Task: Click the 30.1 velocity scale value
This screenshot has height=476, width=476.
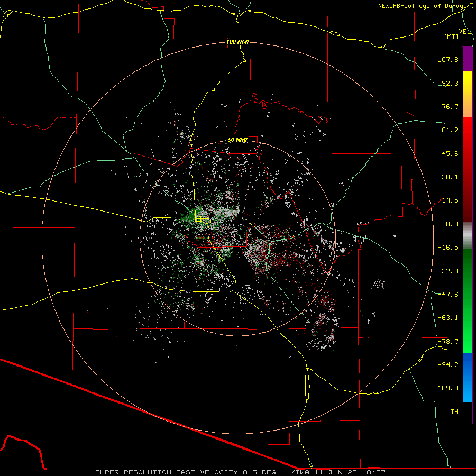Action: click(x=450, y=177)
